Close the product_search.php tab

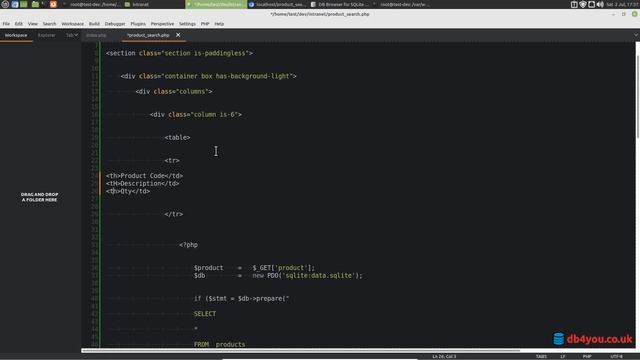178,35
